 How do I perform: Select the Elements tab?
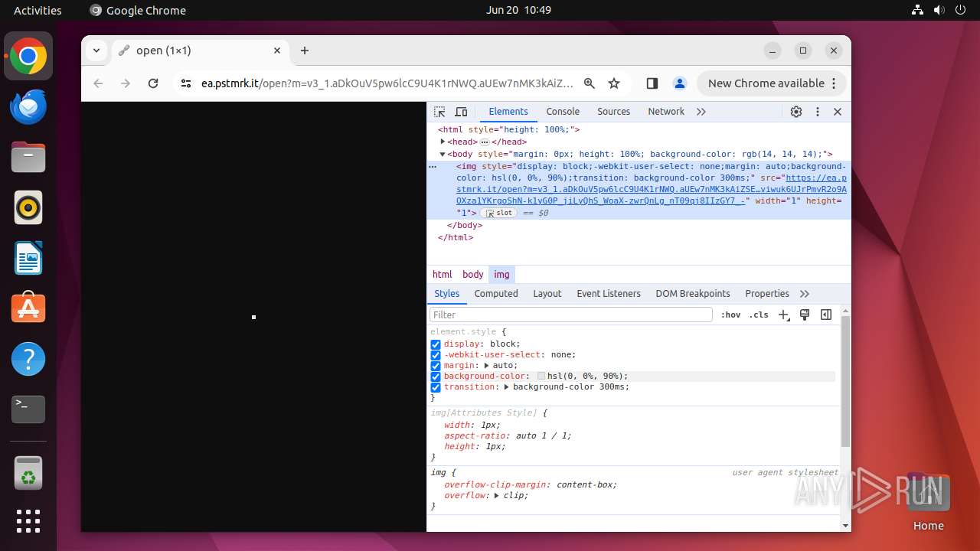pos(508,112)
